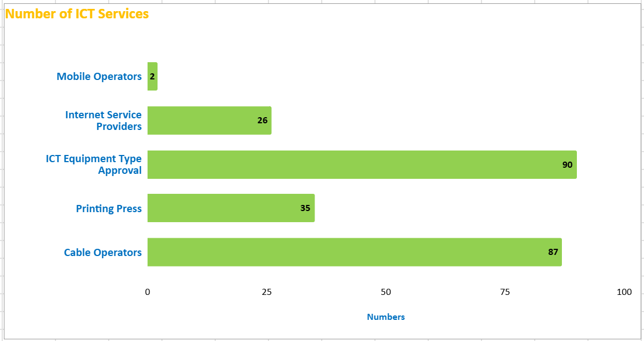Select the axis tick value 25

coord(267,292)
